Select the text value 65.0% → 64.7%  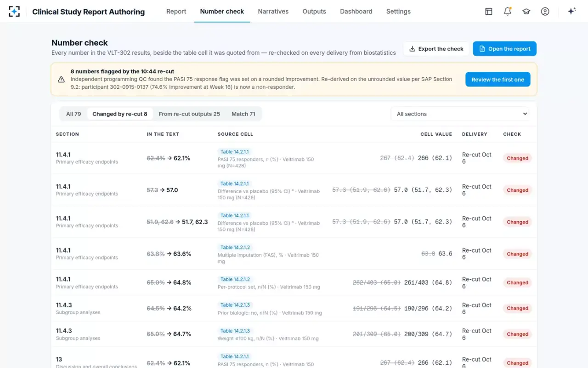[169, 334]
